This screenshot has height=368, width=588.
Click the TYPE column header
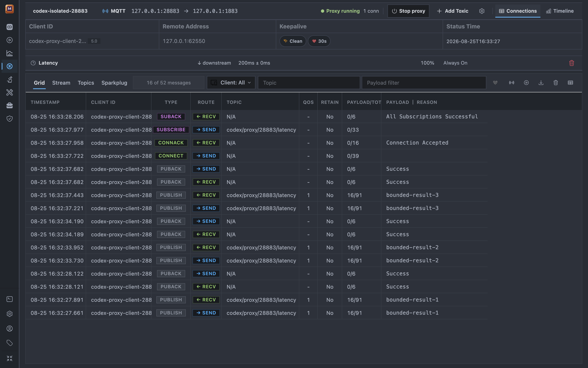pyautogui.click(x=171, y=102)
